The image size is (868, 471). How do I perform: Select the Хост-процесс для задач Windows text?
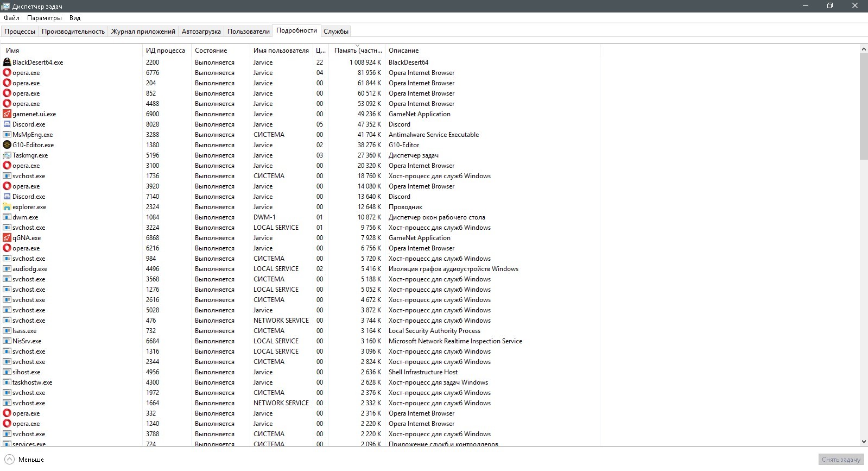438,382
